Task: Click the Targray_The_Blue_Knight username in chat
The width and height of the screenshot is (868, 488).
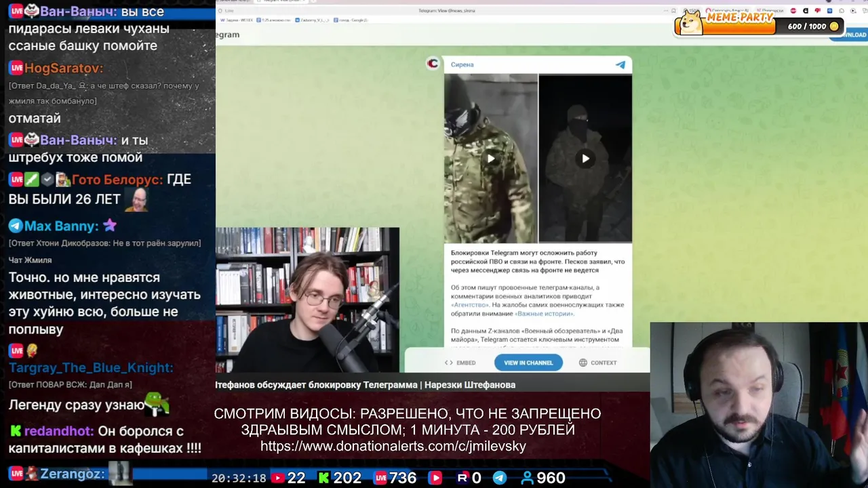Action: 91,367
